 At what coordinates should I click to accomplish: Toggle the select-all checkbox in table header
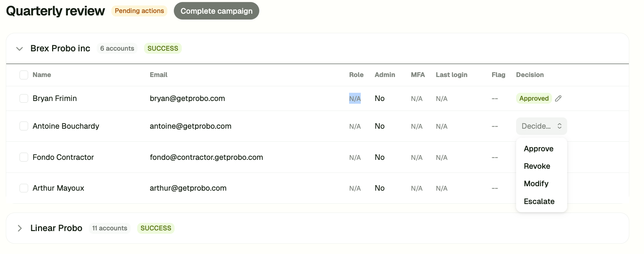(x=24, y=75)
